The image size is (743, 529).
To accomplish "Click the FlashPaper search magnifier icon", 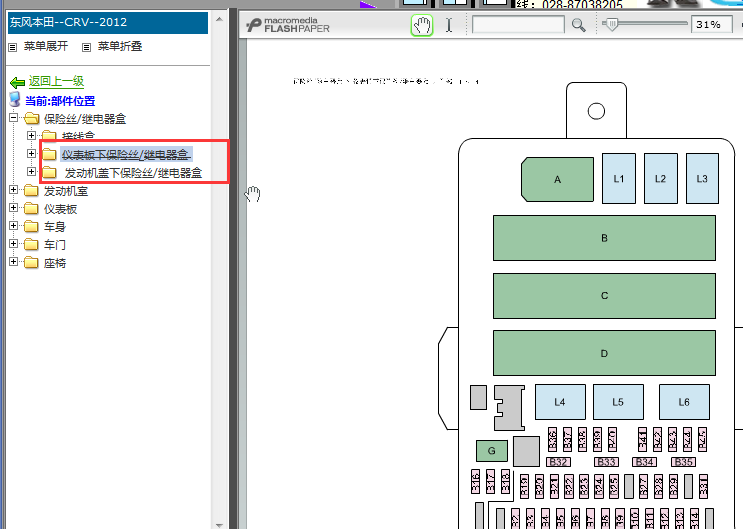I will click(x=579, y=25).
